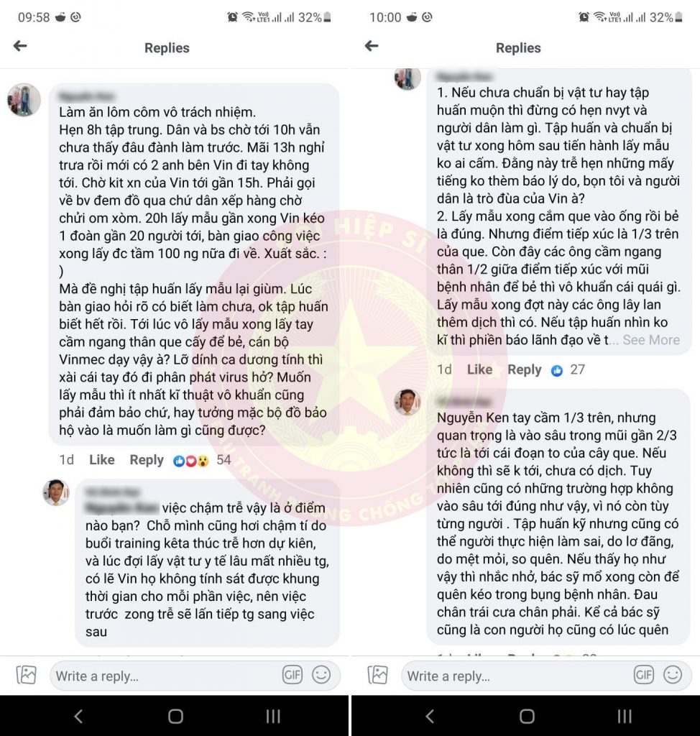
Task: Focus the left "Write a reply..." field
Action: pos(166,676)
